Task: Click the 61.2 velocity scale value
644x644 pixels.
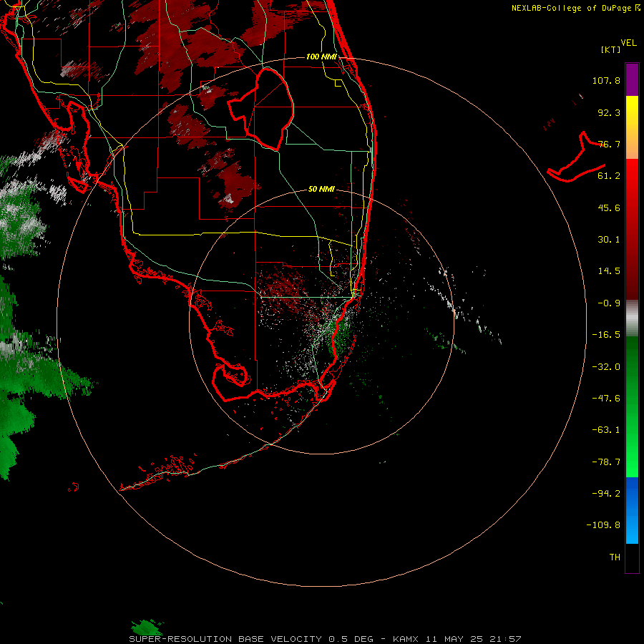Action: coord(609,176)
